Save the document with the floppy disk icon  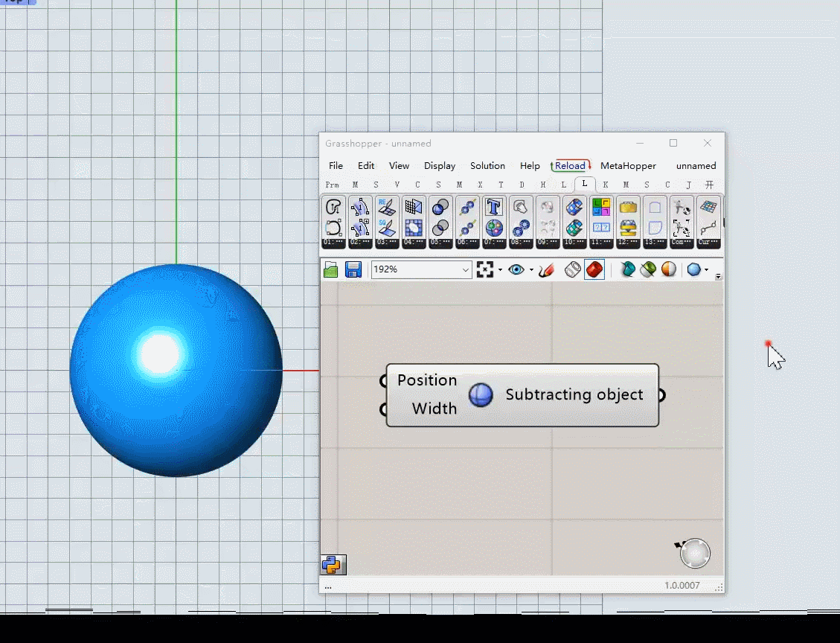[353, 269]
